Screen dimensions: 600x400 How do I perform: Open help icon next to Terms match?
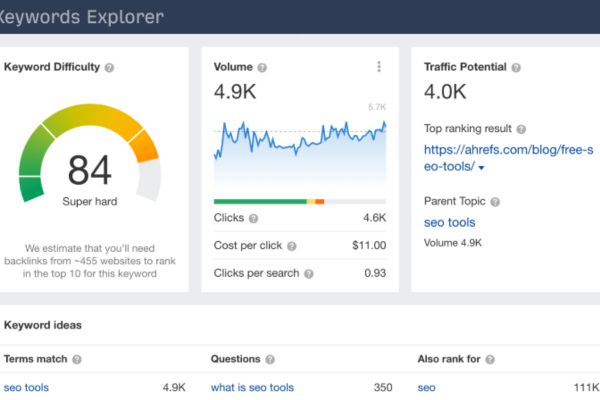pyautogui.click(x=77, y=359)
